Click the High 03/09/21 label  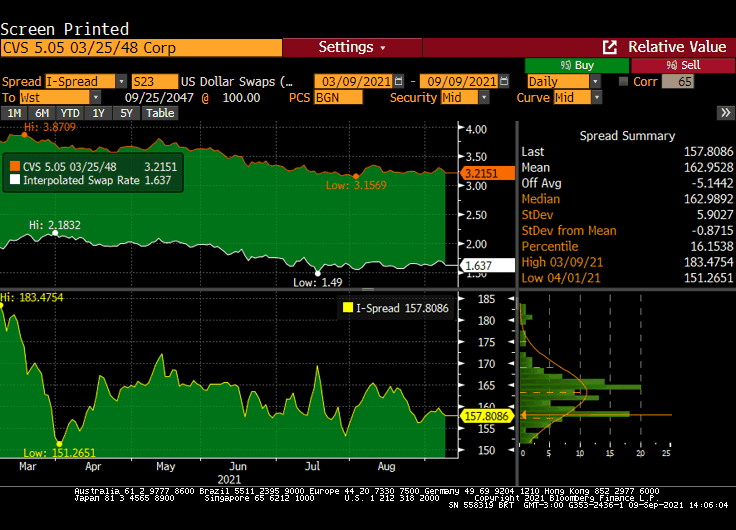(562, 262)
